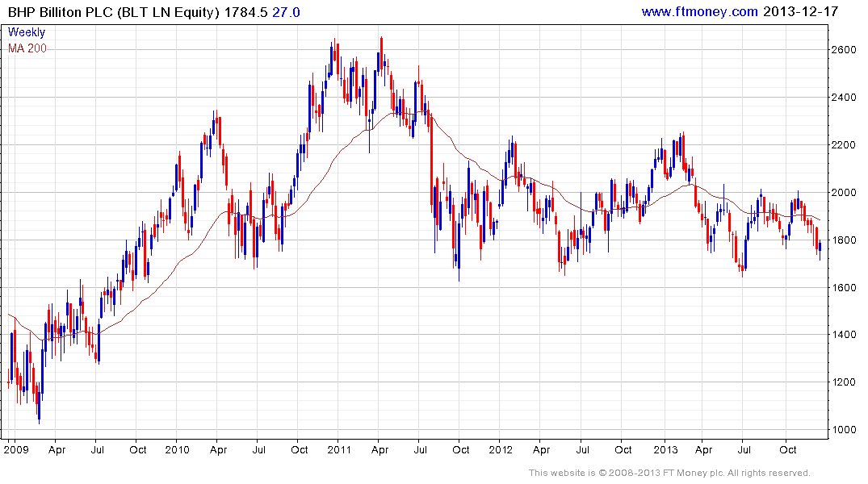This screenshot has height=484, width=868.
Task: Click the 2400 price axis label
Action: (x=844, y=98)
